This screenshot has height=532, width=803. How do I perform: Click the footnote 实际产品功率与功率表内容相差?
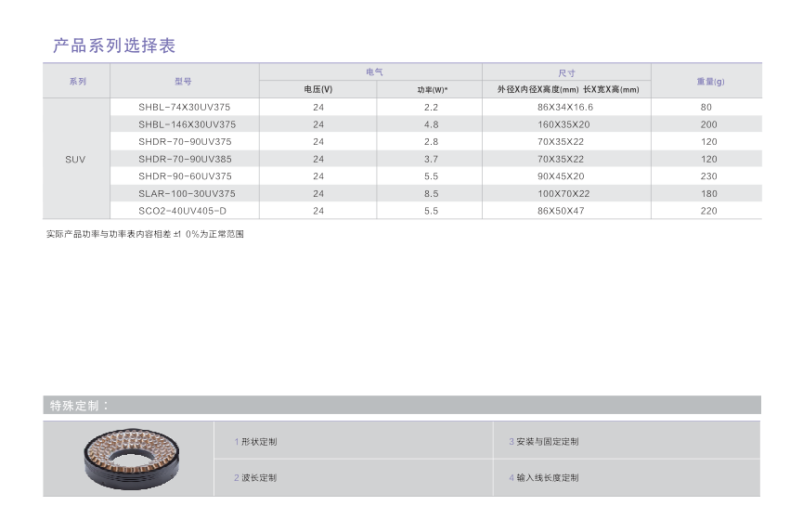(109, 234)
